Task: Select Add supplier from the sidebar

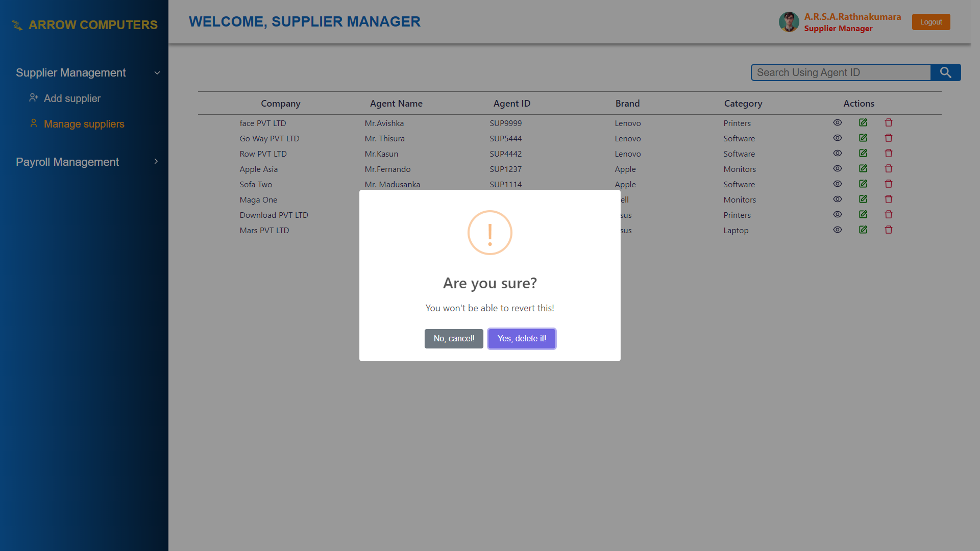Action: point(71,98)
